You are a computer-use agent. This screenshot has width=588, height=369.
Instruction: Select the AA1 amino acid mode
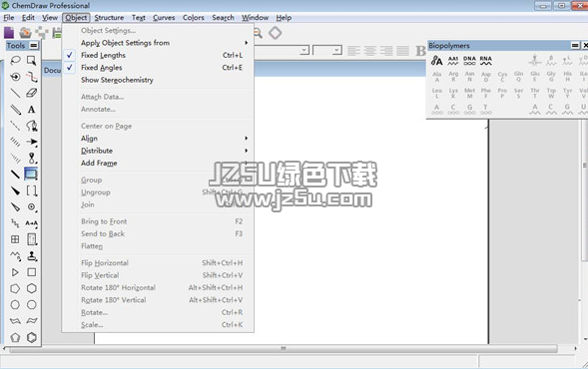pyautogui.click(x=453, y=60)
